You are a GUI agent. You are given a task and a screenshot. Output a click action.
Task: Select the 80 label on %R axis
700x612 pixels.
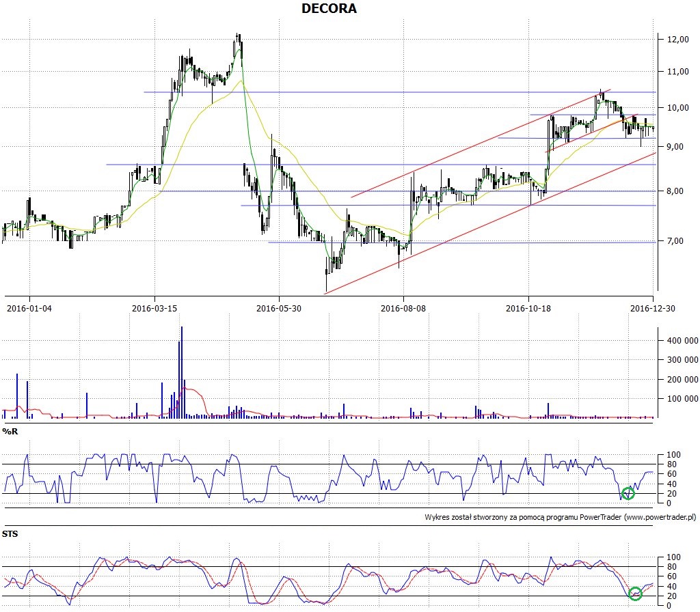point(671,464)
